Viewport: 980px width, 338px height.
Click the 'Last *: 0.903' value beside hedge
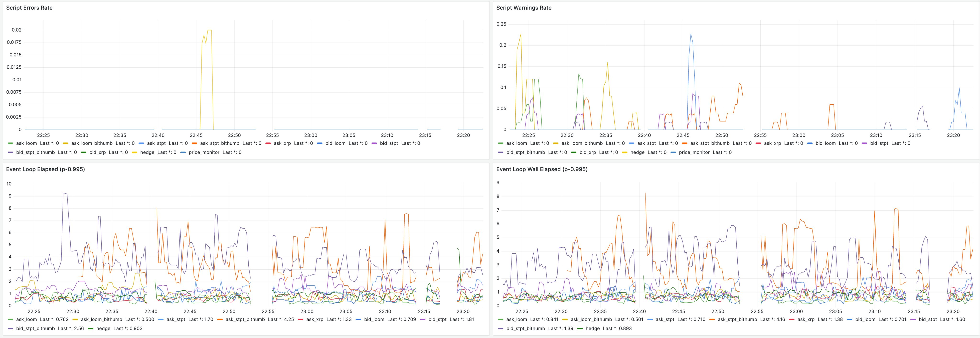coord(128,328)
